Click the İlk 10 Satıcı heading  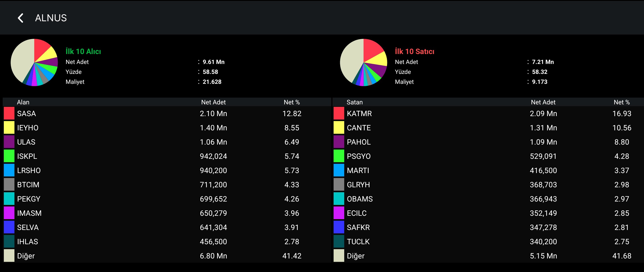tap(414, 51)
